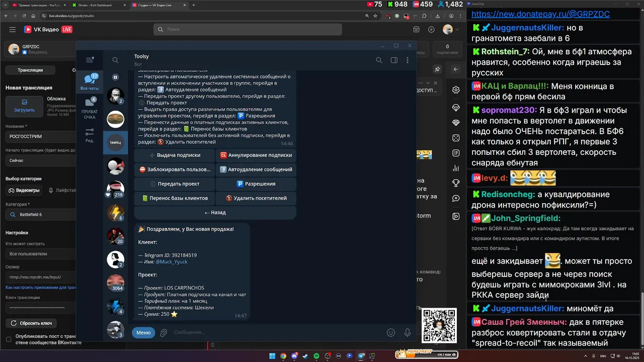644x362 pixels.
Task: Focus the Telegram Сообщение input field
Action: [277, 332]
